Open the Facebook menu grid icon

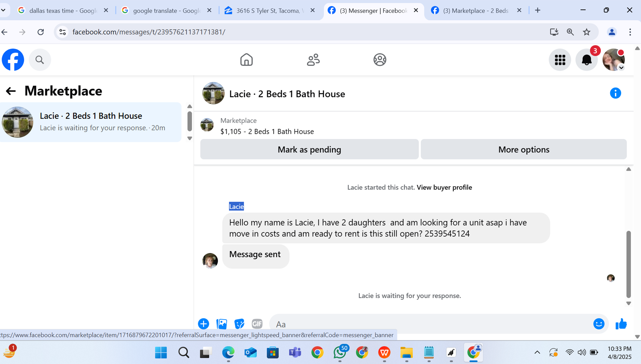(560, 60)
